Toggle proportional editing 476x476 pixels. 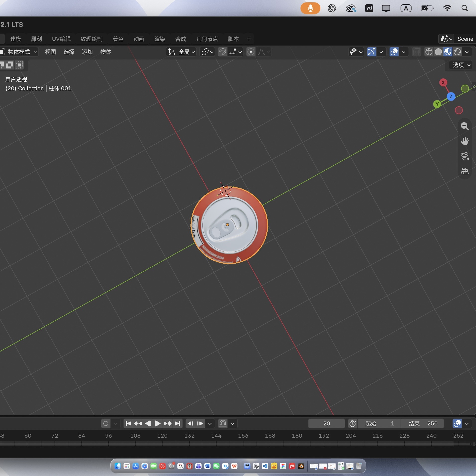[251, 52]
